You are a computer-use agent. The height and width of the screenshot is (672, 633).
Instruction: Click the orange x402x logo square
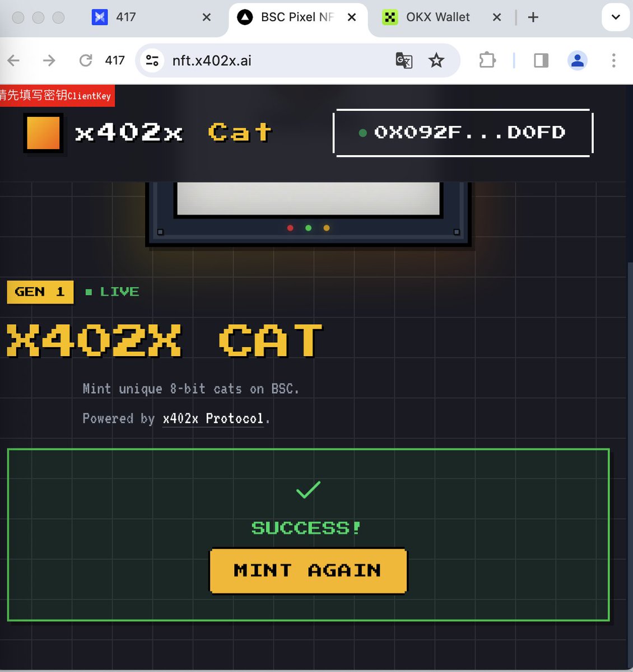coord(43,133)
